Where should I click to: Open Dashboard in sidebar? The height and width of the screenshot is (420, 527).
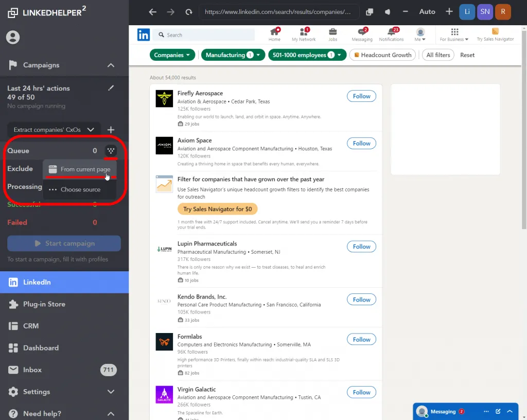pos(64,348)
